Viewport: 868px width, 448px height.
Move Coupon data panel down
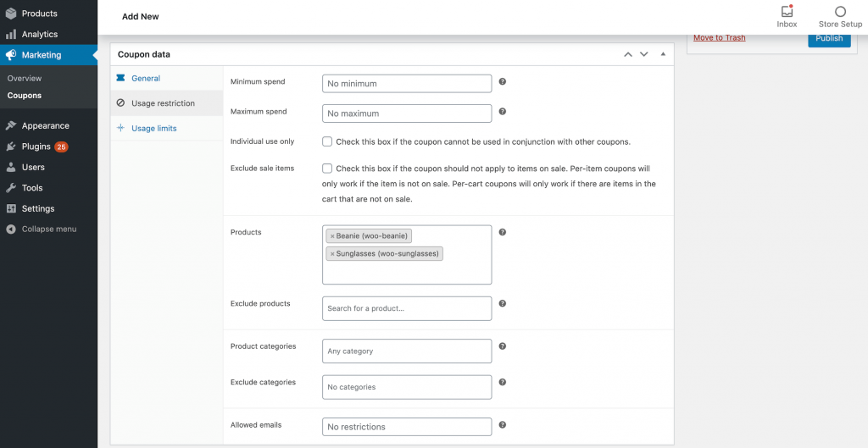(x=644, y=54)
